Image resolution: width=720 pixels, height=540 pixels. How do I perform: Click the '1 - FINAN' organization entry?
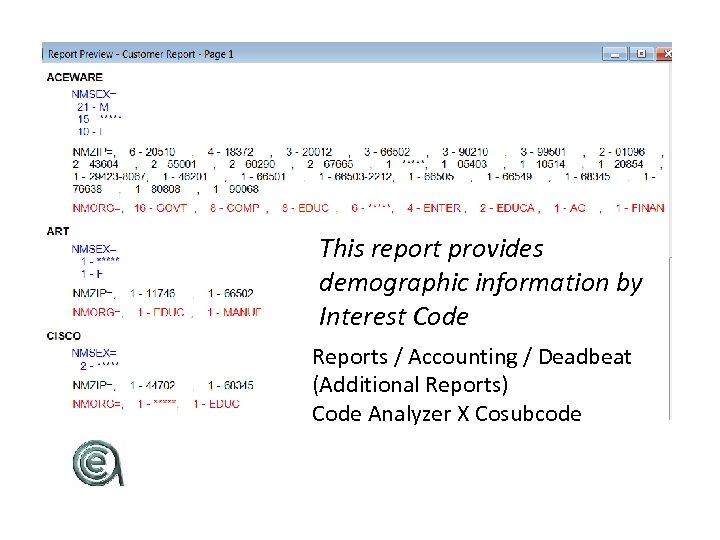(x=640, y=208)
